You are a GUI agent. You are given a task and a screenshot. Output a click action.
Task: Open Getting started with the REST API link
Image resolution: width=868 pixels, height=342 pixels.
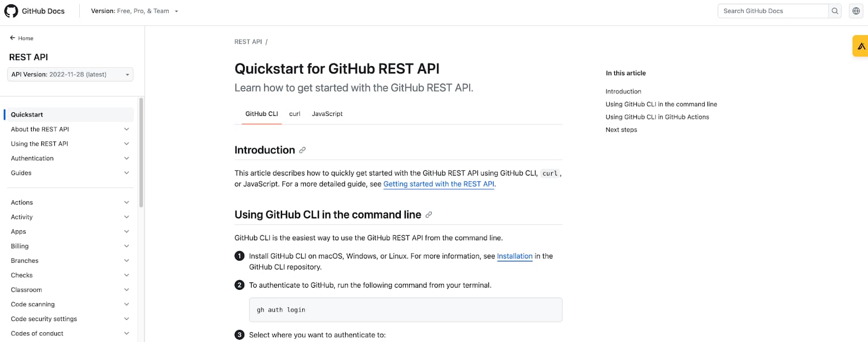(x=439, y=184)
